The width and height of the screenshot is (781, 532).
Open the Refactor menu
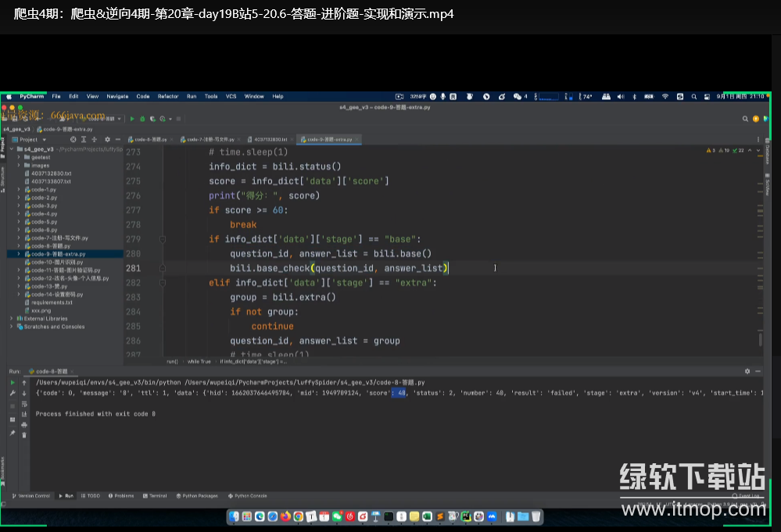pyautogui.click(x=168, y=97)
